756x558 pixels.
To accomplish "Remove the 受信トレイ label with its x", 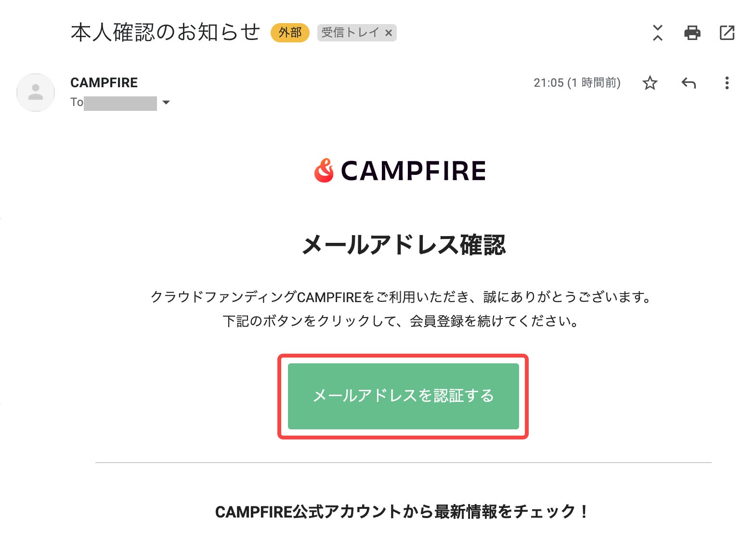I will point(389,33).
